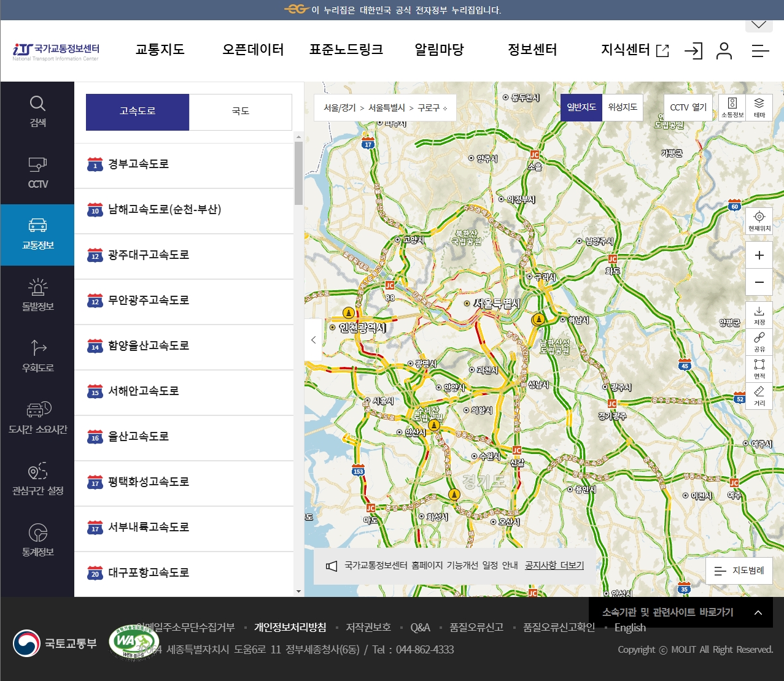The width and height of the screenshot is (784, 681).
Task: Expand 소속기관 및 관련사이트 바로가기 chevron
Action: [x=758, y=612]
